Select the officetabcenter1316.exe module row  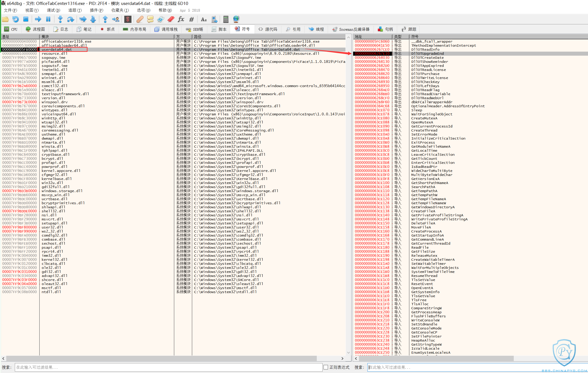[x=173, y=42]
